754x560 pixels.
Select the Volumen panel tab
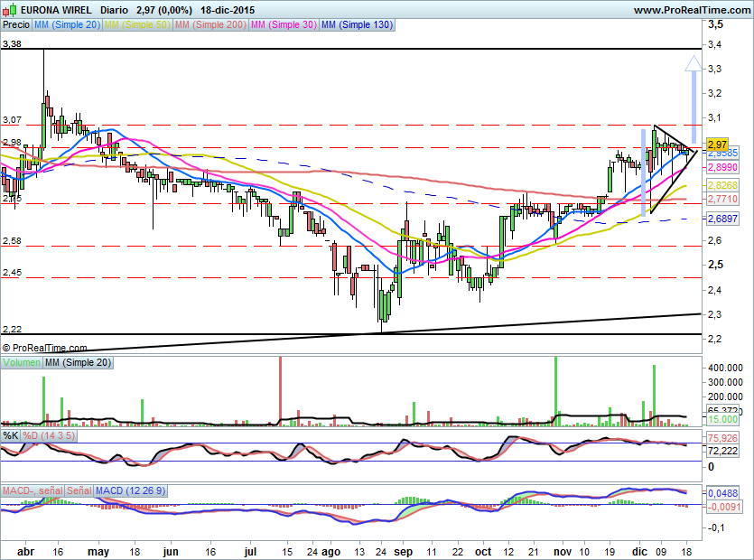point(22,363)
